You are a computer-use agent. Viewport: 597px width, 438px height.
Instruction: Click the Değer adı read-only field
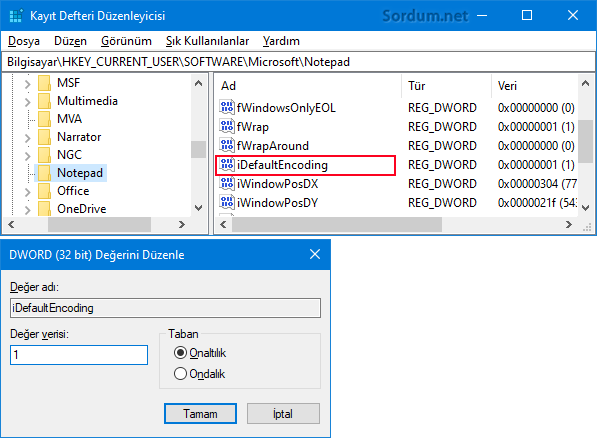click(x=165, y=308)
